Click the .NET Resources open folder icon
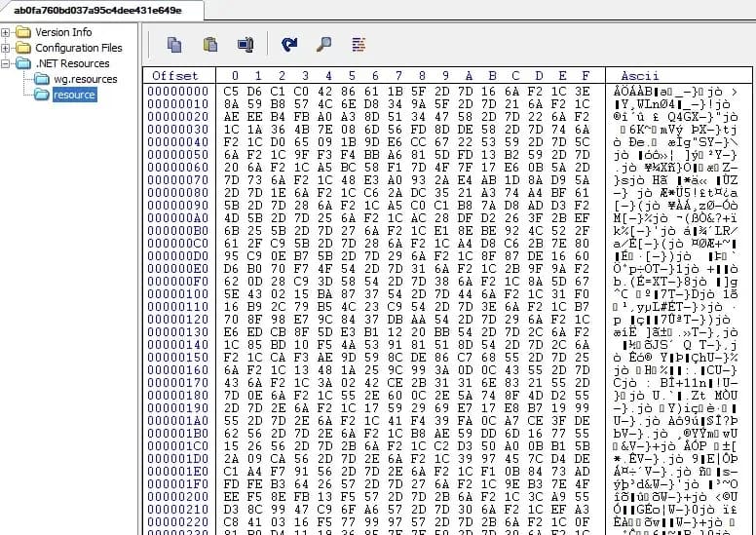This screenshot has height=535, width=756. click(23, 63)
